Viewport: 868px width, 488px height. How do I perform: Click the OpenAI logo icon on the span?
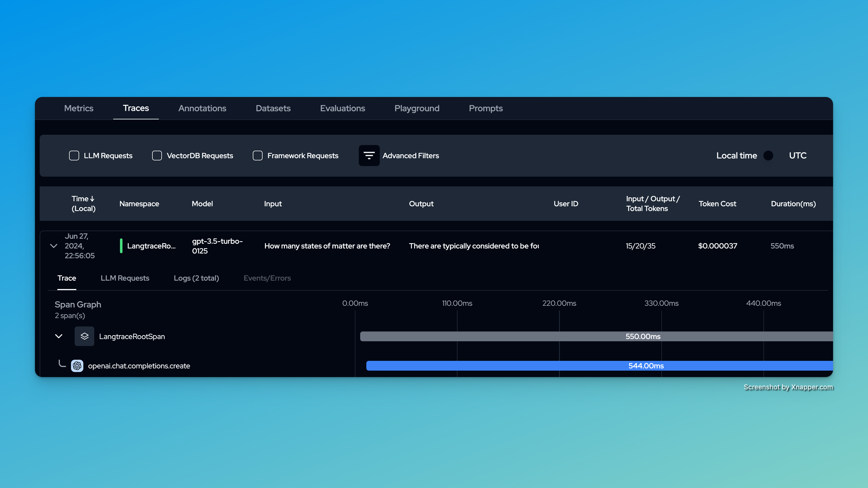(77, 366)
